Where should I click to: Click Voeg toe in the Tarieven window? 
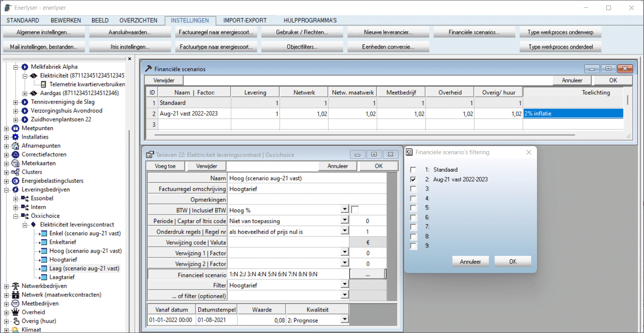(165, 166)
